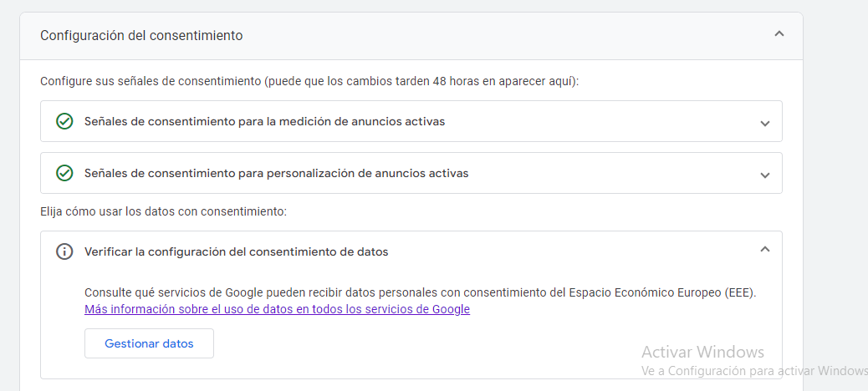Click green check icon for medición de anuncios
868x391 pixels.
point(64,121)
